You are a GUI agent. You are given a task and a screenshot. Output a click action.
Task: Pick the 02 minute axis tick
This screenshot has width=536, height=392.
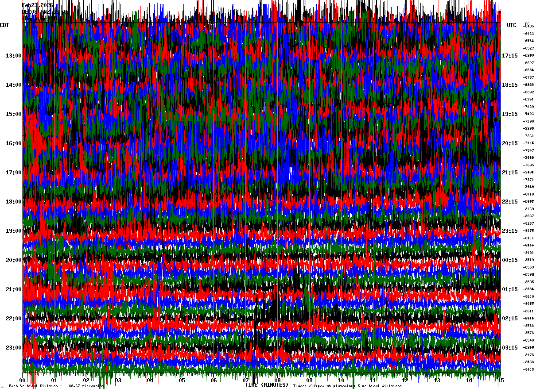coord(86,380)
